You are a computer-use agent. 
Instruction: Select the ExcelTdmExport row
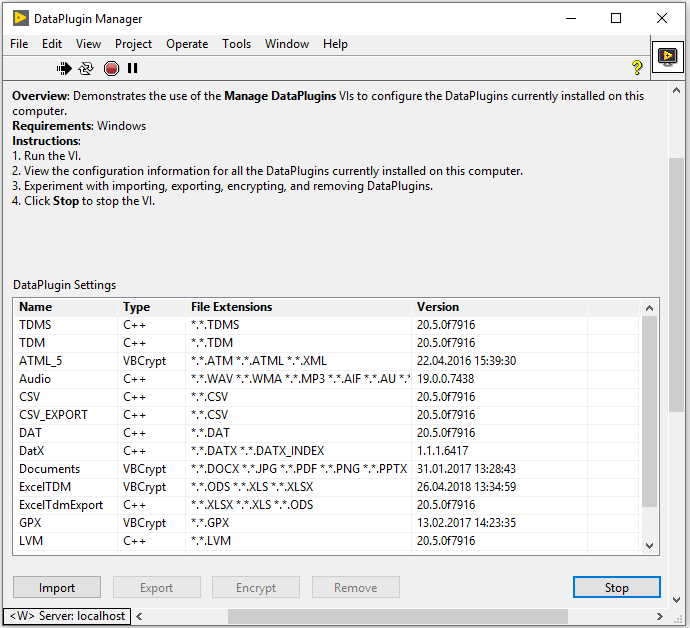tap(327, 505)
